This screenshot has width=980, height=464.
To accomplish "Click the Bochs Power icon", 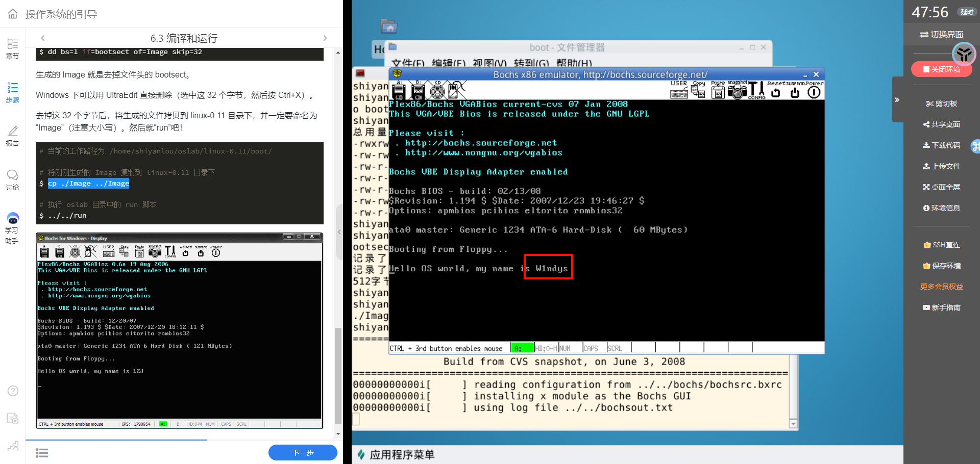I will [x=814, y=91].
